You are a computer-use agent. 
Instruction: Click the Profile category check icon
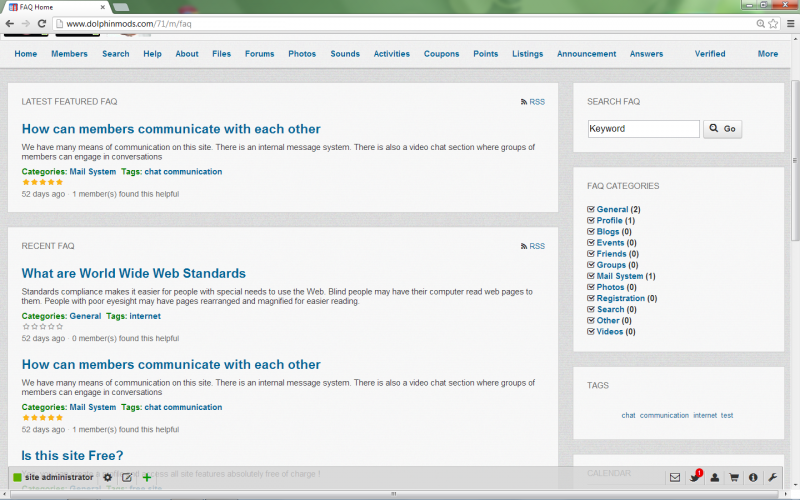pos(591,220)
